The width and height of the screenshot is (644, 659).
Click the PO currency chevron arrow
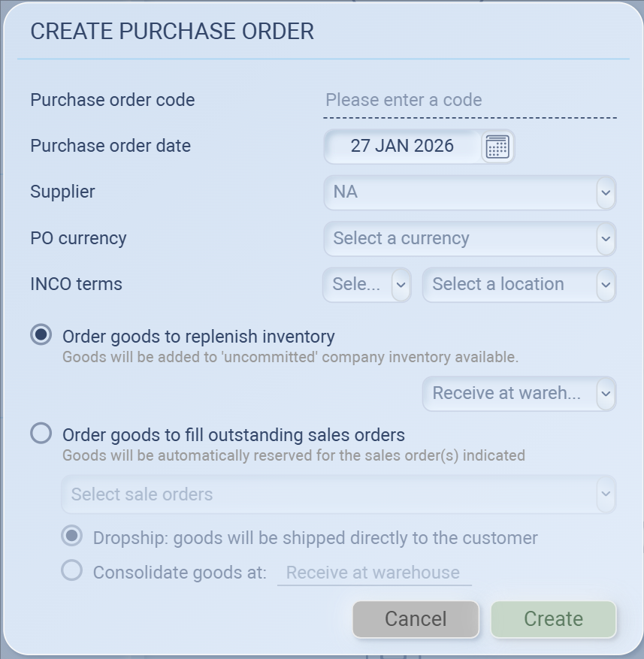point(606,239)
